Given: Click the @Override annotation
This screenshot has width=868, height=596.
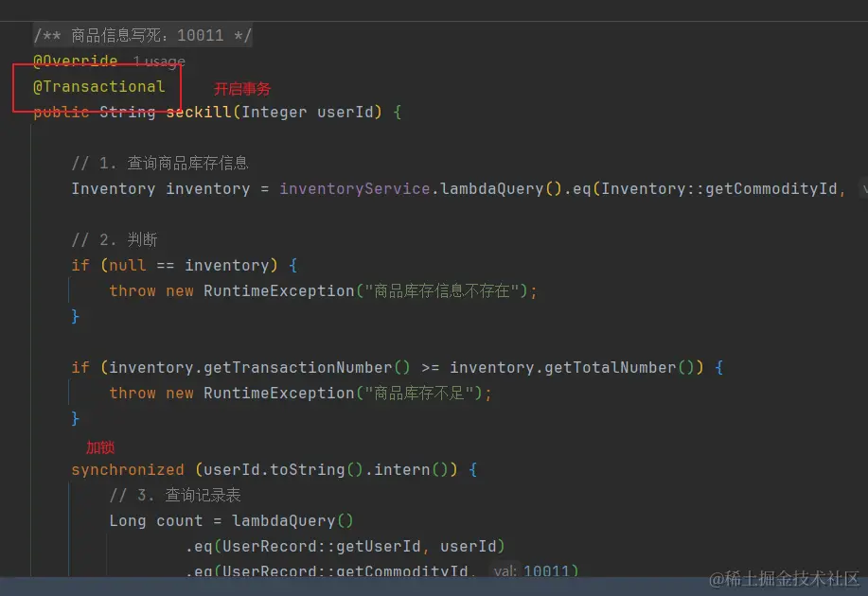Looking at the screenshot, I should pyautogui.click(x=76, y=61).
